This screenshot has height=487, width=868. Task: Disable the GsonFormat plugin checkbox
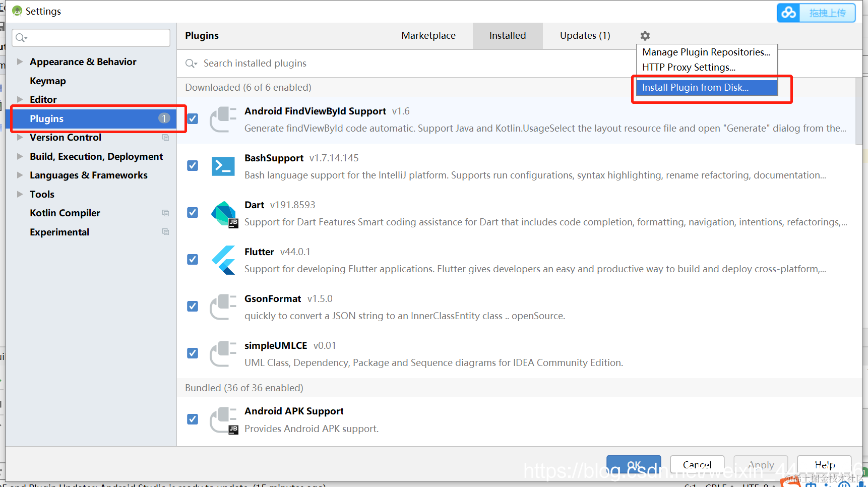(x=193, y=306)
